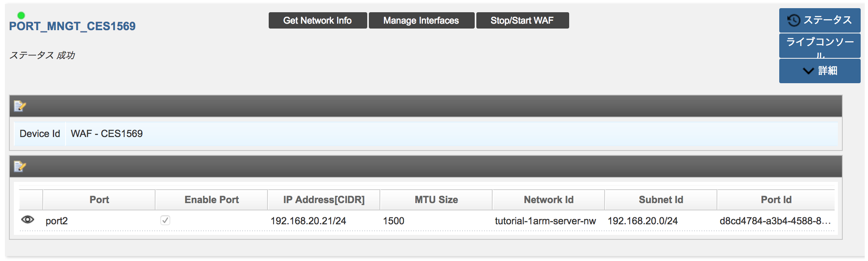Open the ライブコンソール live console tab

pyautogui.click(x=820, y=46)
